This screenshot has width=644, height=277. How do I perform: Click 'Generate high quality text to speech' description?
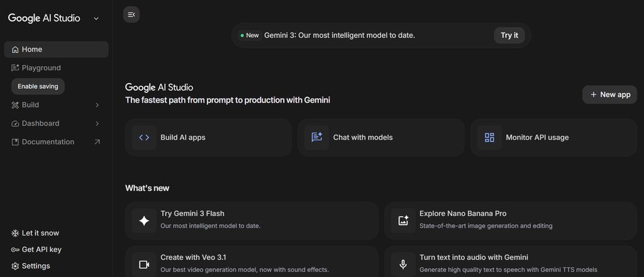coord(508,270)
